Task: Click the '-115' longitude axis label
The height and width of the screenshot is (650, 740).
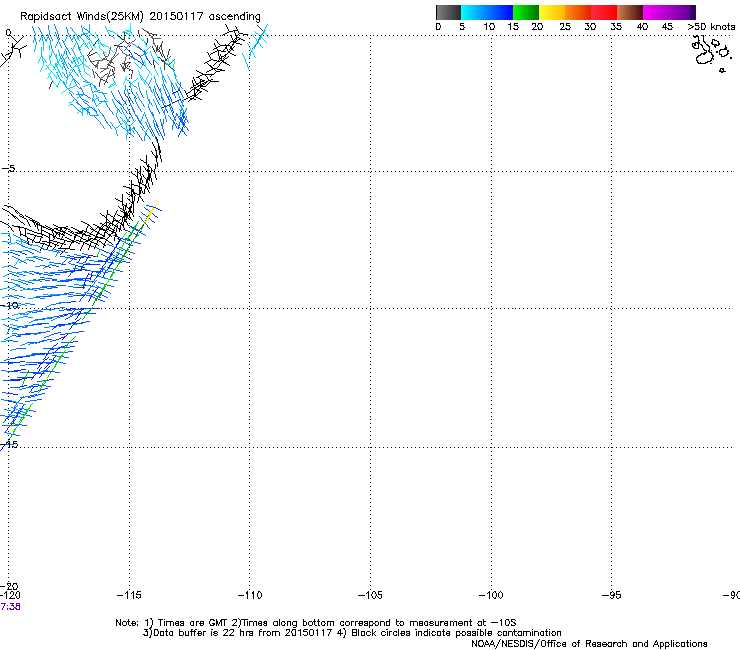Action: pos(129,595)
